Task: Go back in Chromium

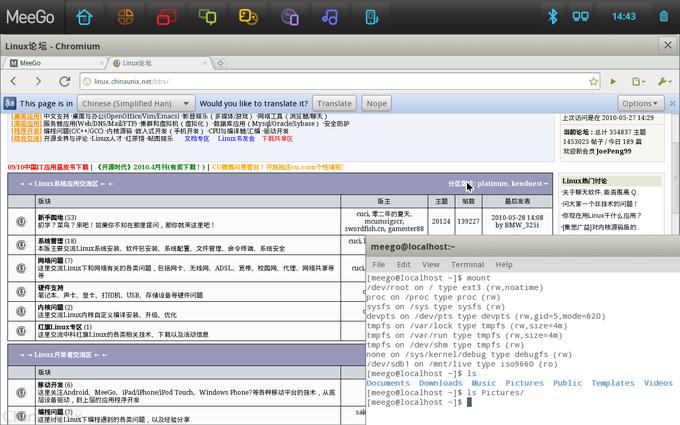Action: click(13, 81)
